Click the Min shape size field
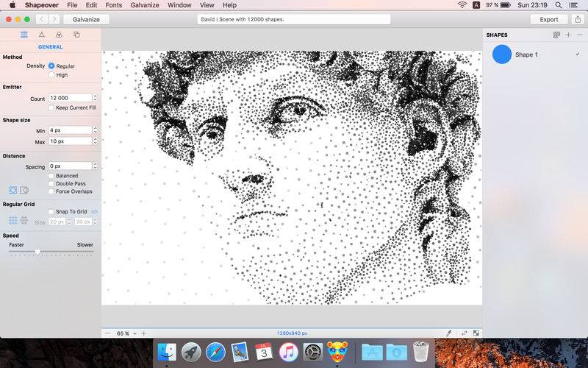The width and height of the screenshot is (588, 368). point(70,130)
